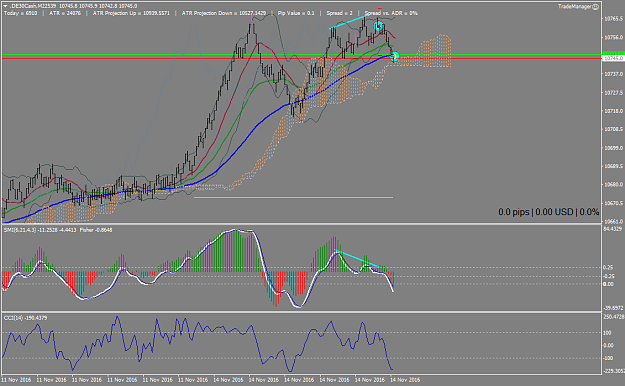Viewport: 625px width, 386px height.
Task: Click the green price tag on the price scale
Action: (613, 53)
